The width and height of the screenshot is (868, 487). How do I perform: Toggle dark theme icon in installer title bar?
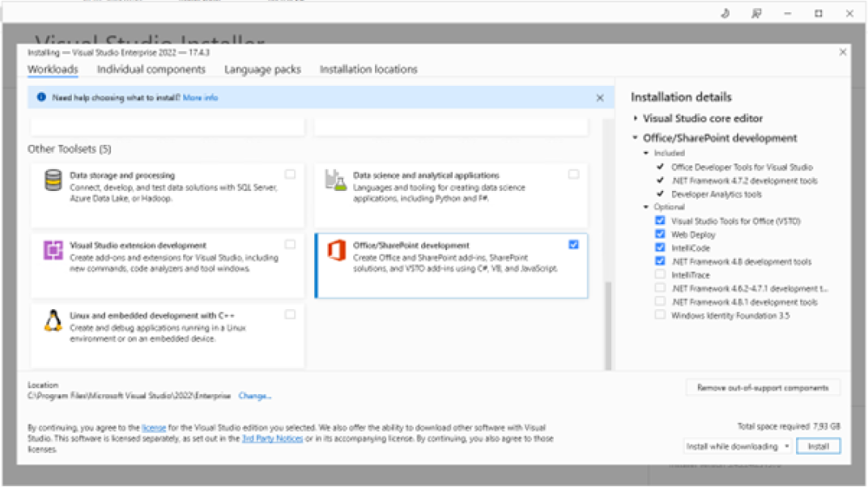(x=725, y=14)
